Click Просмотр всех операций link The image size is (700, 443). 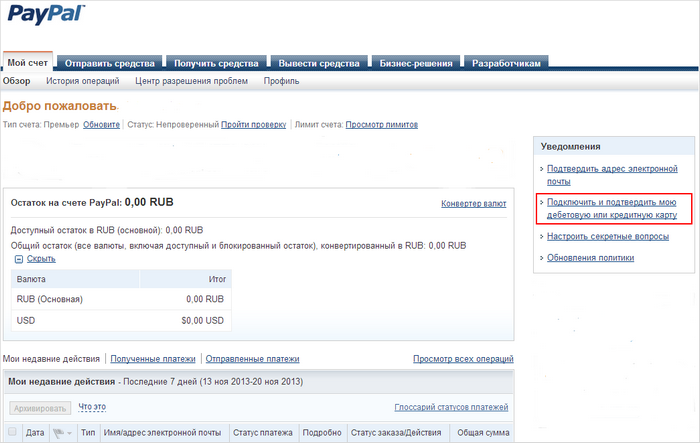coord(463,359)
